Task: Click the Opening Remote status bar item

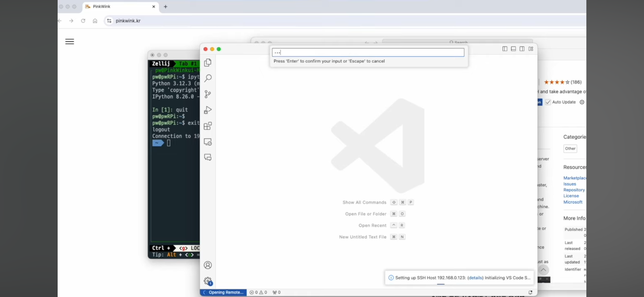Action: (x=223, y=292)
